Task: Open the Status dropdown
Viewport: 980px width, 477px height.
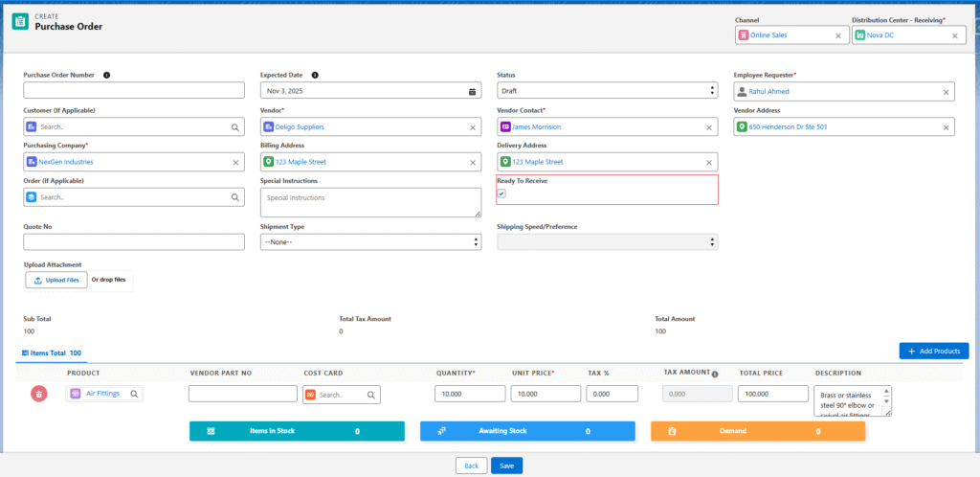Action: pyautogui.click(x=607, y=91)
